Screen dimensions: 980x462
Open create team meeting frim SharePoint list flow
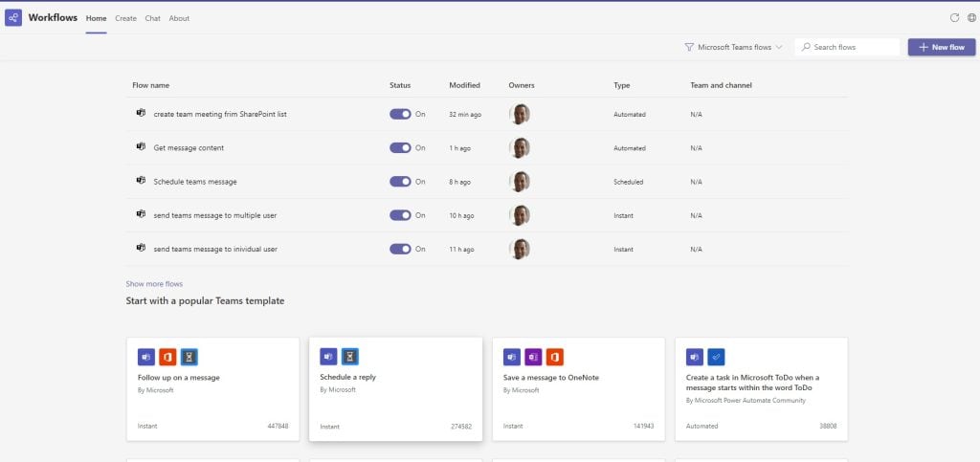(220, 114)
